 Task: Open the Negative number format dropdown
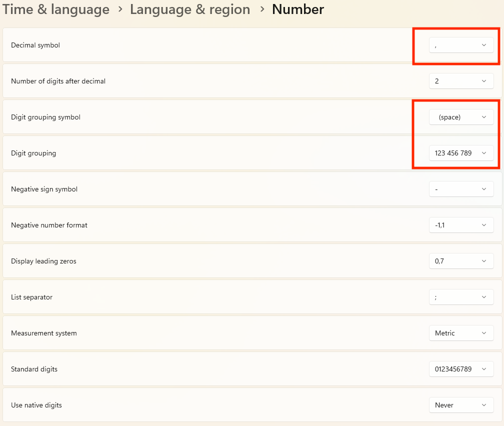[461, 225]
